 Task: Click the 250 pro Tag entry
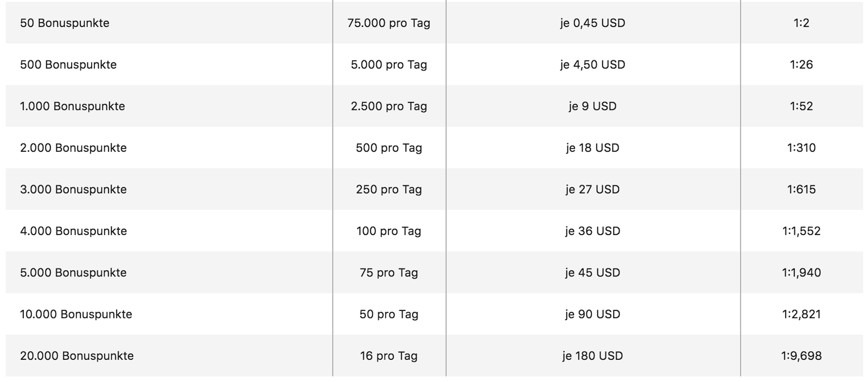[x=389, y=190]
